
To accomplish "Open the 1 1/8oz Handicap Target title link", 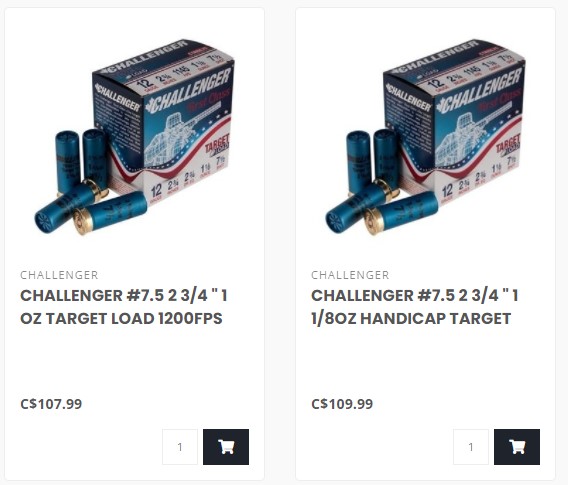I will [414, 307].
